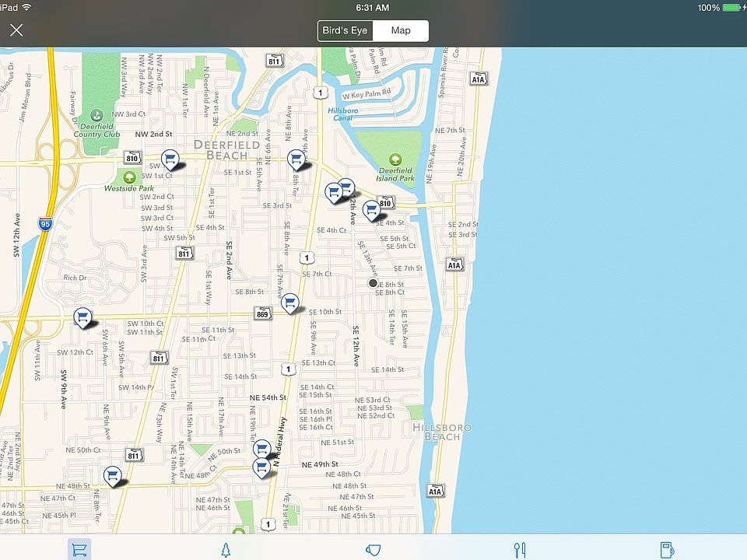This screenshot has width=747, height=560.
Task: Tap the 6:31 AM clock
Action: (373, 8)
